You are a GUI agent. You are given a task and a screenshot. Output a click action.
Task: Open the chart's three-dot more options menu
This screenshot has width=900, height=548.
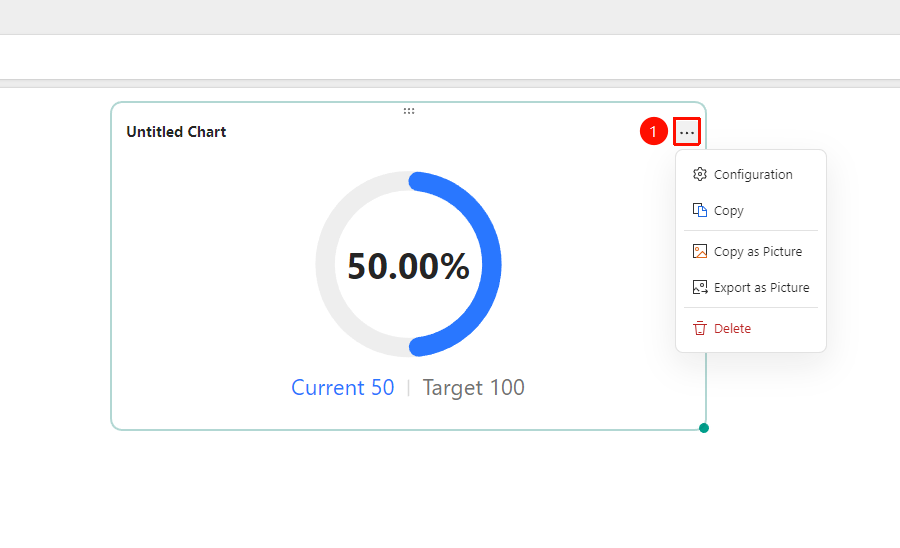coord(686,132)
